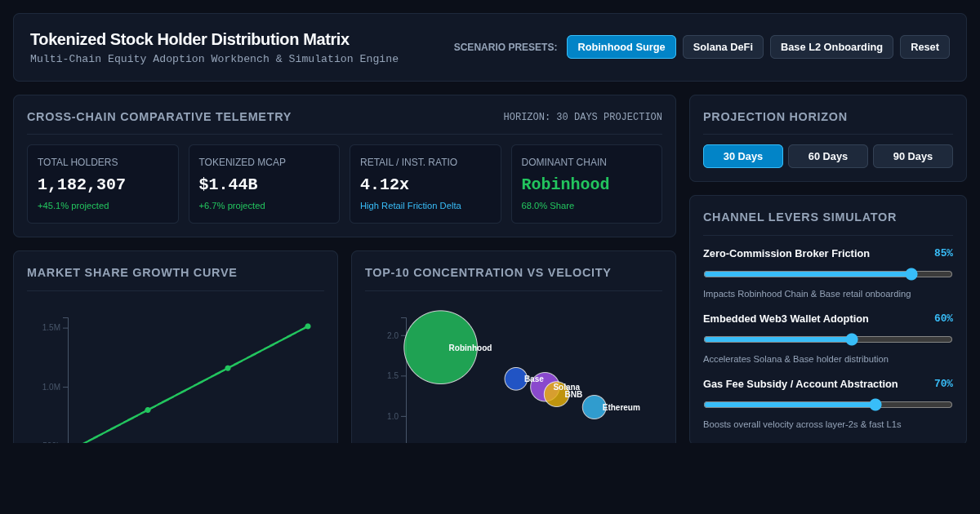Click the +45.1% projected text
The height and width of the screenshot is (514, 980).
click(73, 206)
